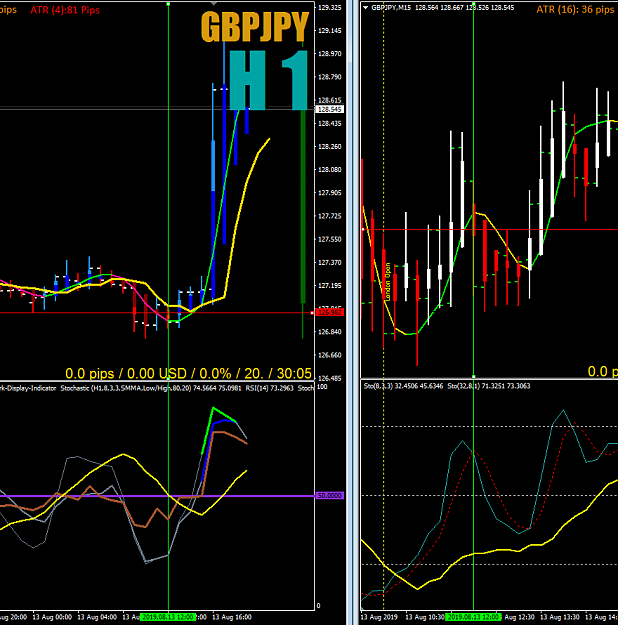The image size is (618, 625).
Task: Click the RSI(14) 73.2963 indicator label
Action: (270, 388)
